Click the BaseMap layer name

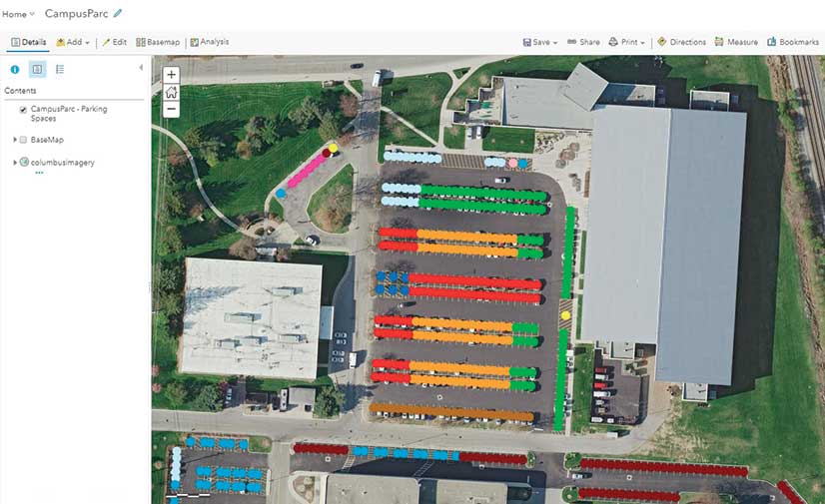point(47,140)
